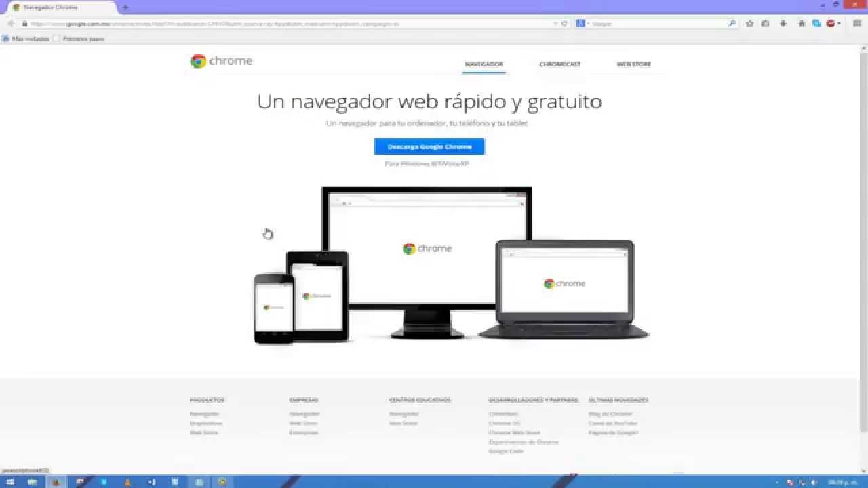Open the VLC cone taskbar icon
Viewport: 868px width, 488px height.
click(x=127, y=482)
